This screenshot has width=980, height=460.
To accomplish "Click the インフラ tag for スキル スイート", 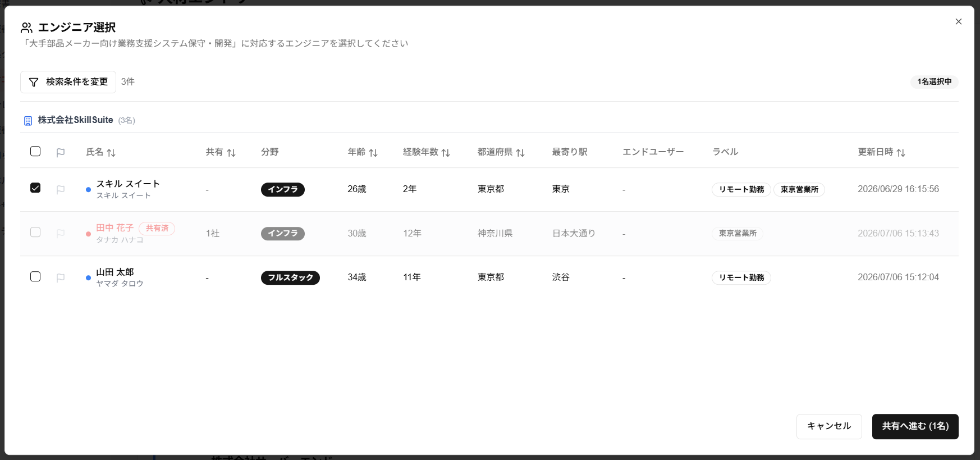I will pos(283,190).
